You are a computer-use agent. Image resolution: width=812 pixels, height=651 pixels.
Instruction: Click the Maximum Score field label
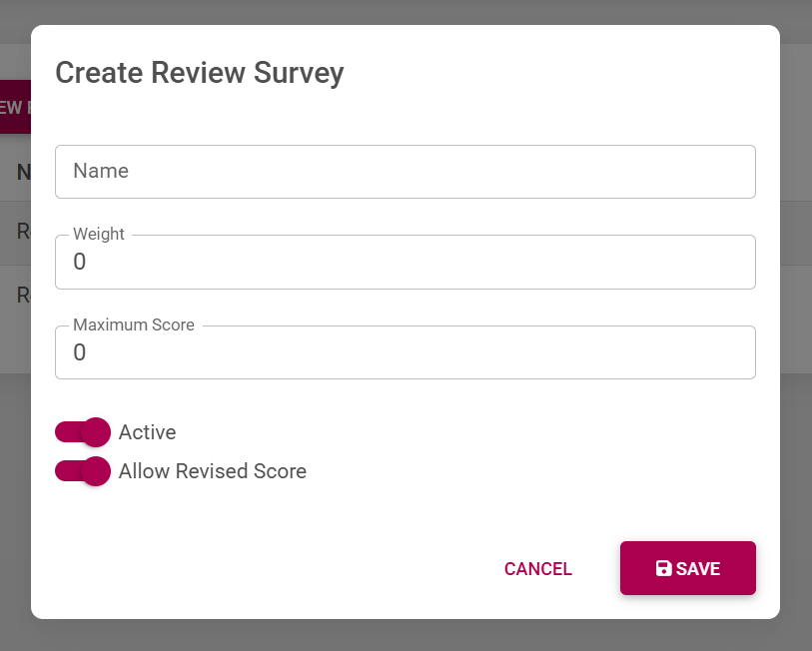(x=133, y=325)
